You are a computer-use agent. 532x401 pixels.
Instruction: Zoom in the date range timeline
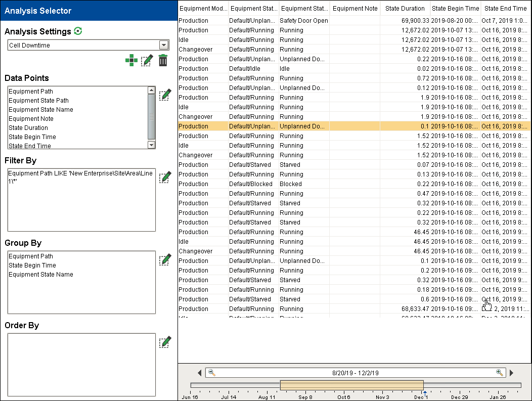pyautogui.click(x=500, y=373)
